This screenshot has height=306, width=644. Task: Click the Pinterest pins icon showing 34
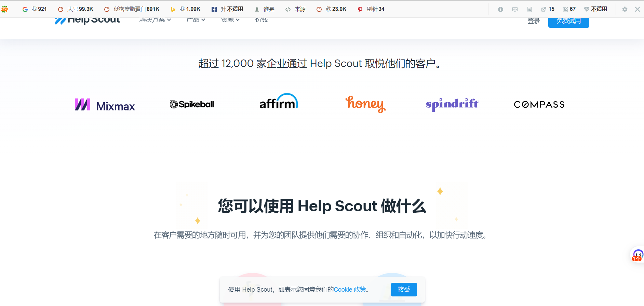coord(360,9)
